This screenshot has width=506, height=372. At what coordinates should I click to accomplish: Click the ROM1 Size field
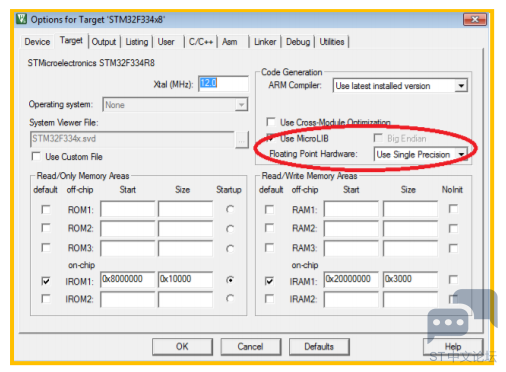pos(185,209)
